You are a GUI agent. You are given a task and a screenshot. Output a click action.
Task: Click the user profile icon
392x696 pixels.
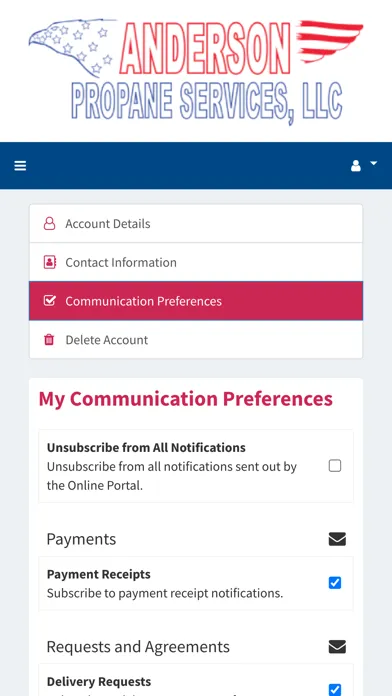click(356, 166)
